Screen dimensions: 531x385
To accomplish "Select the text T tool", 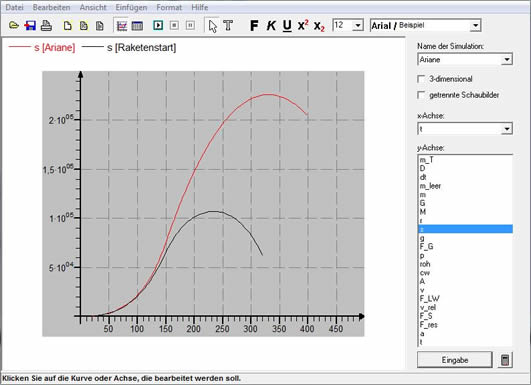I will pos(228,25).
